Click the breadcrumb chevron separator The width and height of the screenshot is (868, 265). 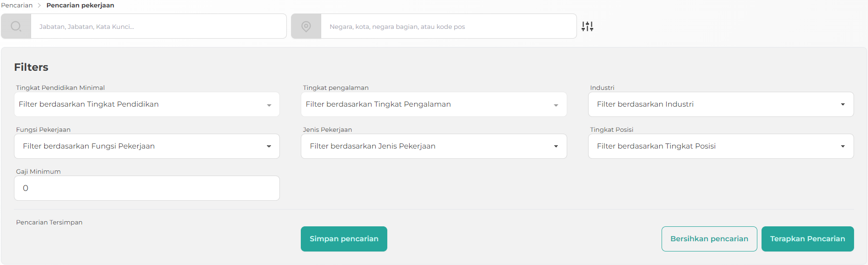point(39,6)
